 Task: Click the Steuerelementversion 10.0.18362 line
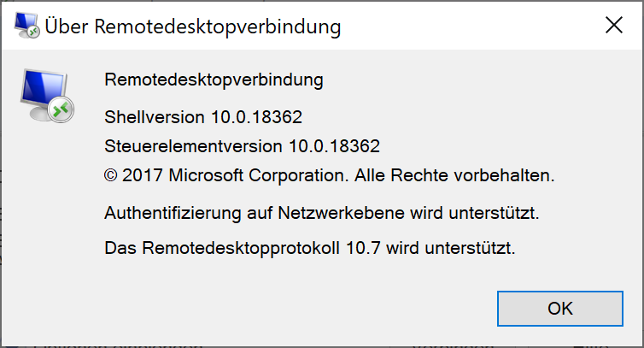coord(242,146)
